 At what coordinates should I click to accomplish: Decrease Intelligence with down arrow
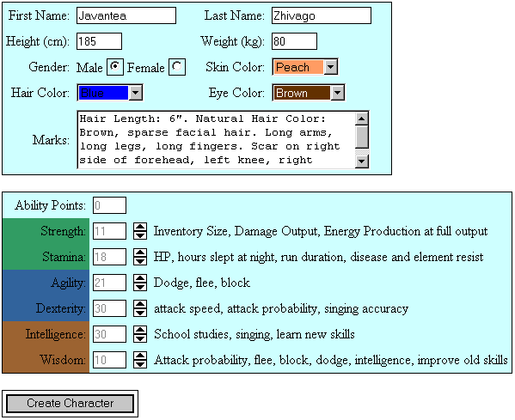[140, 338]
